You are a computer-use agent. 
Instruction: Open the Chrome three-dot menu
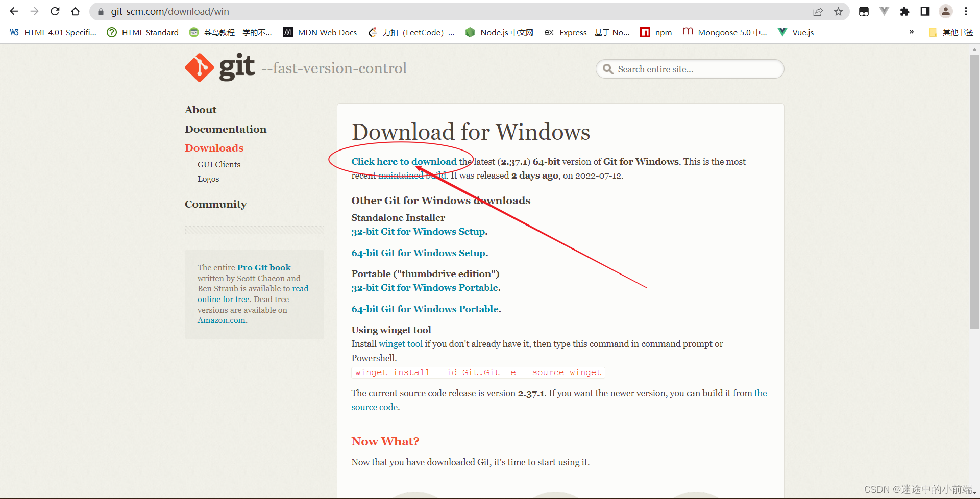[966, 11]
